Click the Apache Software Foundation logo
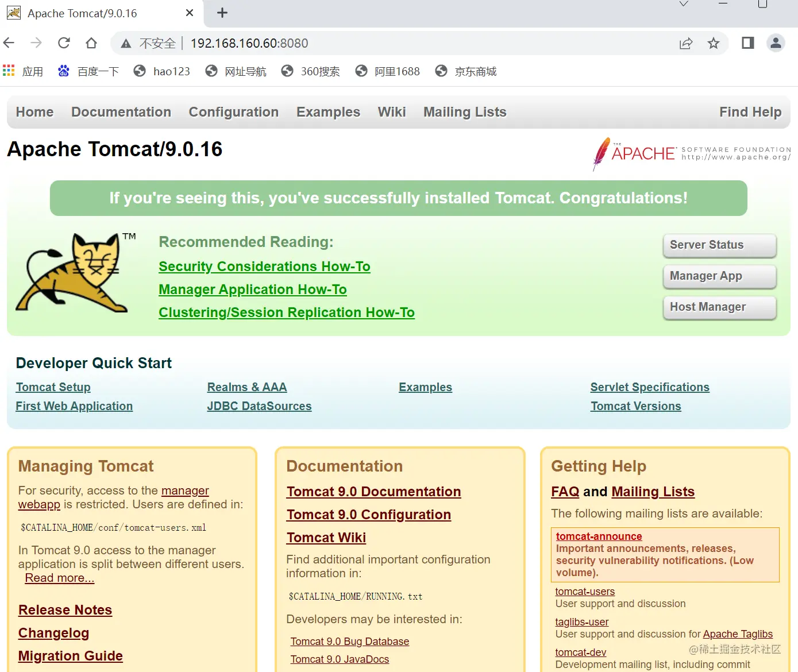The width and height of the screenshot is (798, 672). coord(691,154)
